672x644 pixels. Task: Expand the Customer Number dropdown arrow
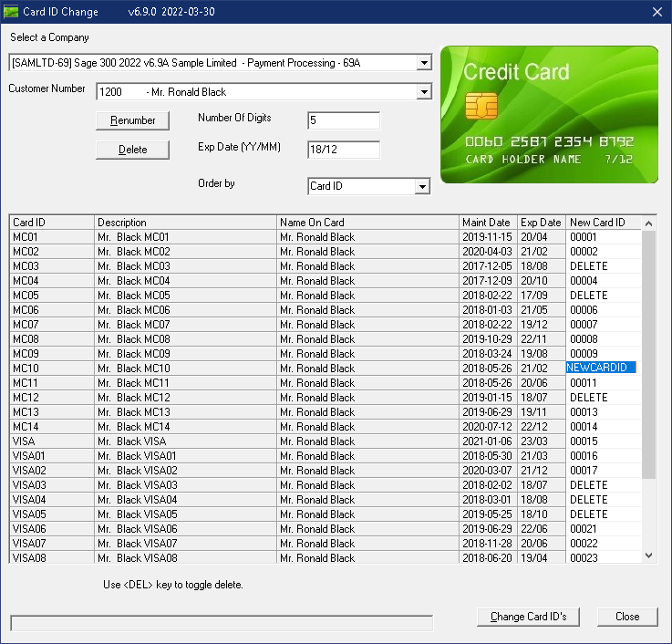pos(424,92)
